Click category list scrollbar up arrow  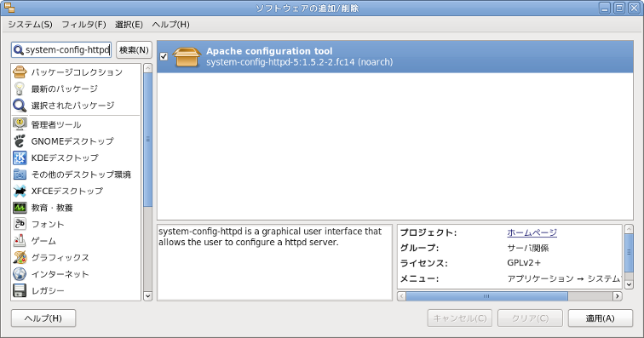click(x=148, y=68)
